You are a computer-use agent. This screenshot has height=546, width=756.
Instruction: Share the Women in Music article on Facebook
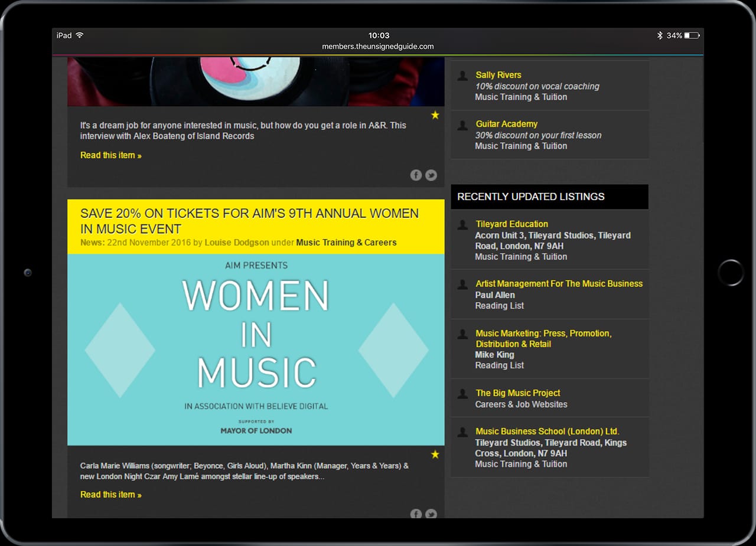[x=416, y=514]
